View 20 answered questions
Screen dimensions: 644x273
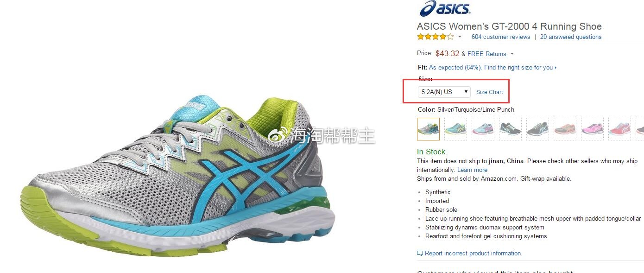click(571, 37)
